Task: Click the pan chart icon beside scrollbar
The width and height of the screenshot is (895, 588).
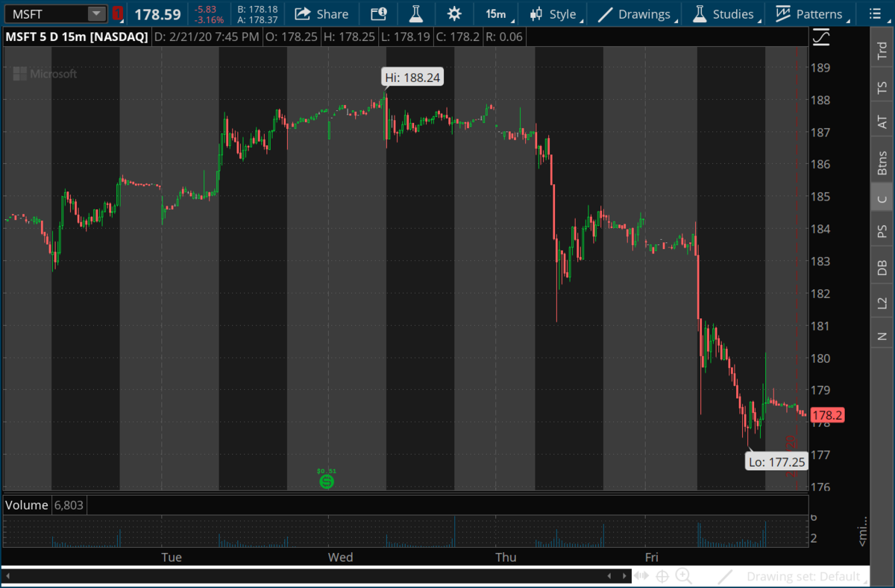Action: point(641,576)
